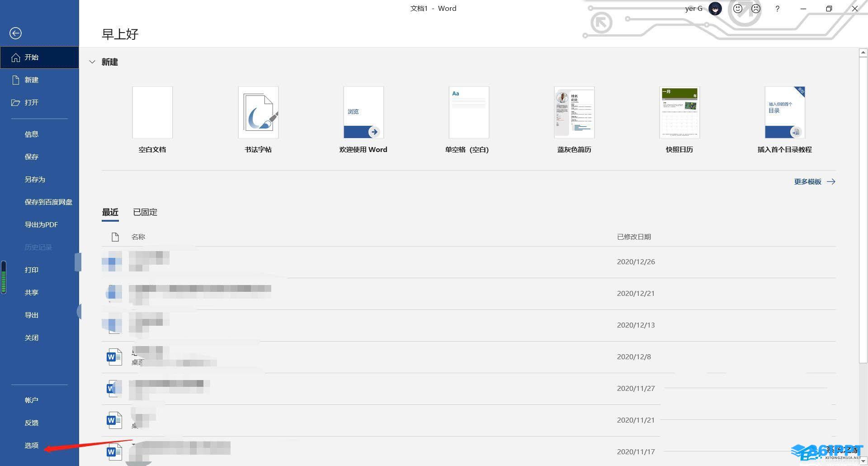
Task: Sort by the 已修改日期 column header
Action: 634,237
